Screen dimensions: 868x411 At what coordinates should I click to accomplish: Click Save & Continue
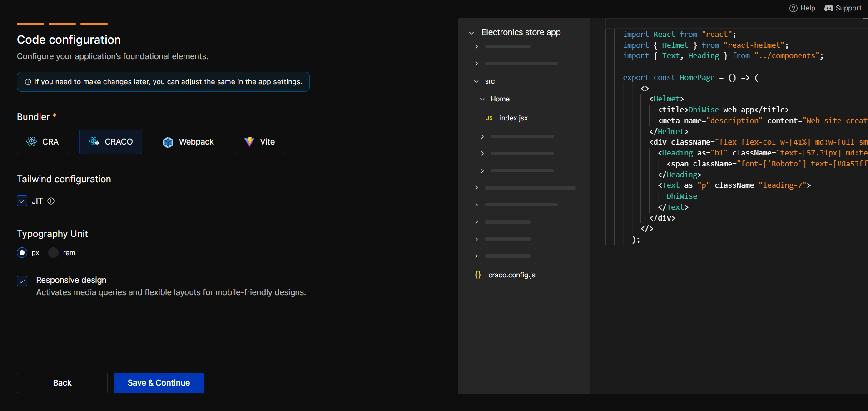[159, 383]
